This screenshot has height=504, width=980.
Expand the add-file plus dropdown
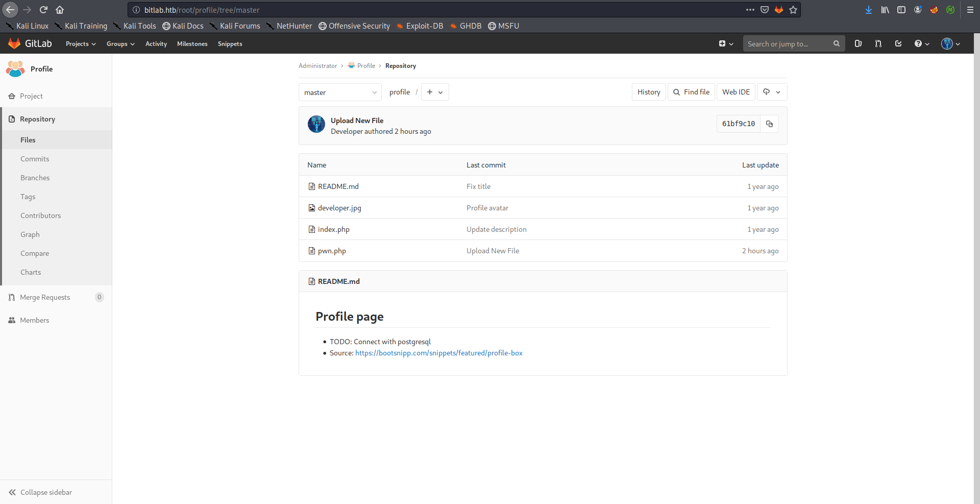(x=435, y=92)
